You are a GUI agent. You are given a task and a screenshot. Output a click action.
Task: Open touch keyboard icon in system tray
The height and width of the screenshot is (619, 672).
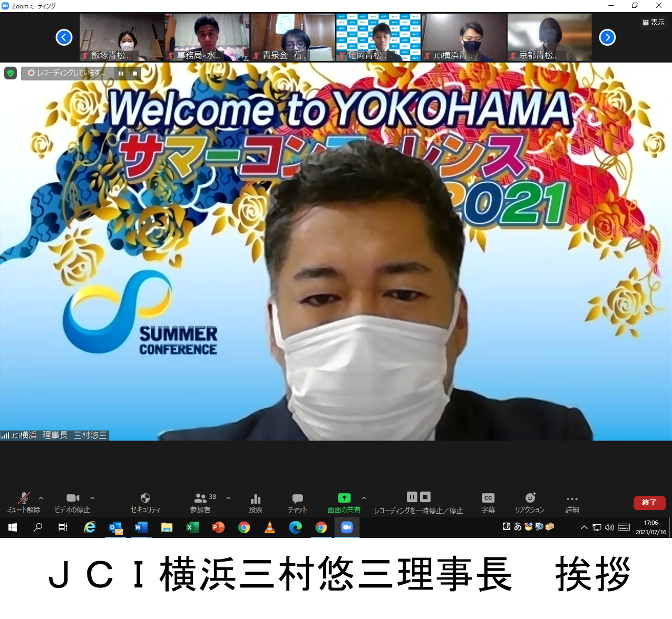624,527
